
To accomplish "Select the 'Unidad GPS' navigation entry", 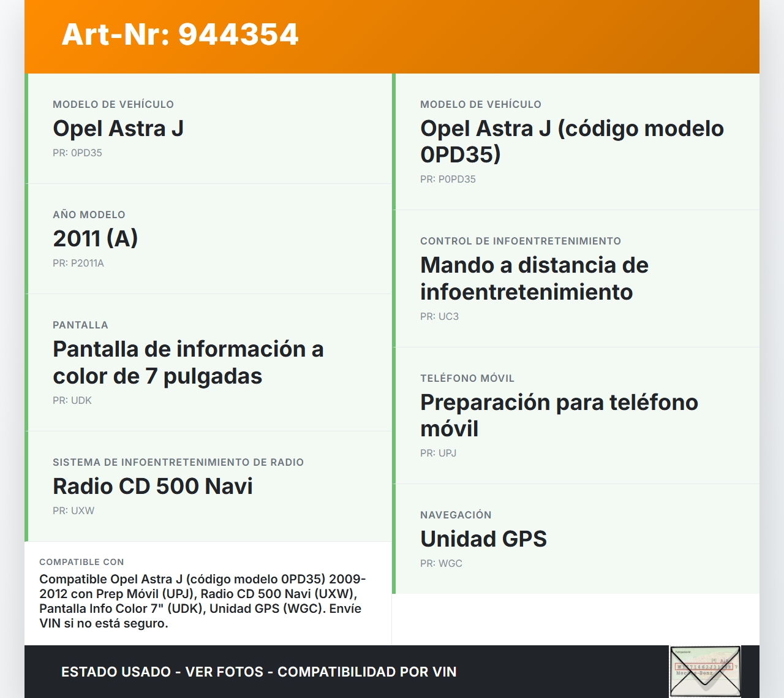I will [x=483, y=539].
